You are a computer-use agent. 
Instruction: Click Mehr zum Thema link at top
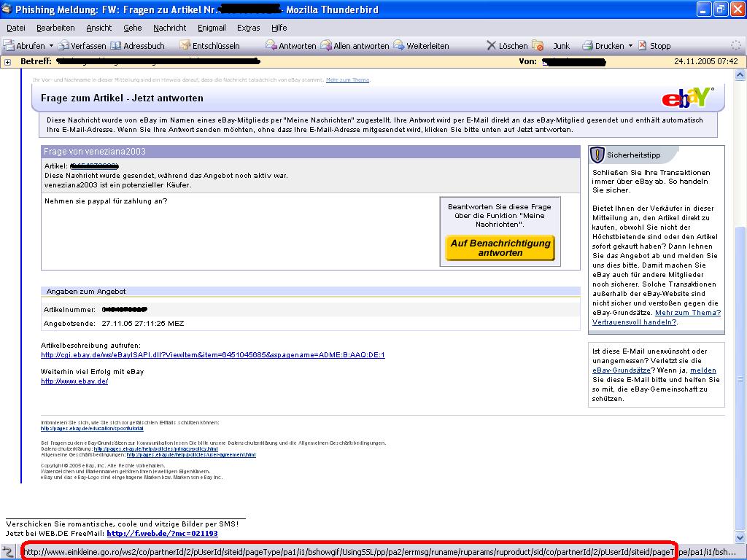[x=348, y=79]
